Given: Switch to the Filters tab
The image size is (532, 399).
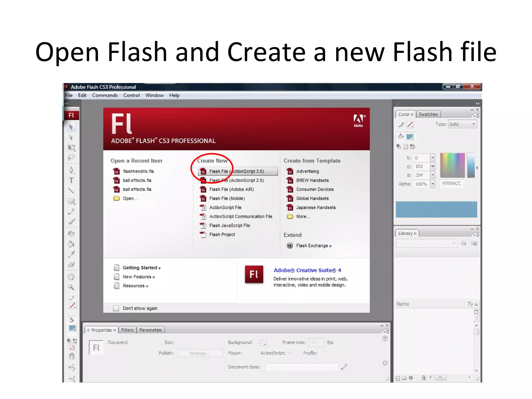Looking at the screenshot, I should 127,330.
